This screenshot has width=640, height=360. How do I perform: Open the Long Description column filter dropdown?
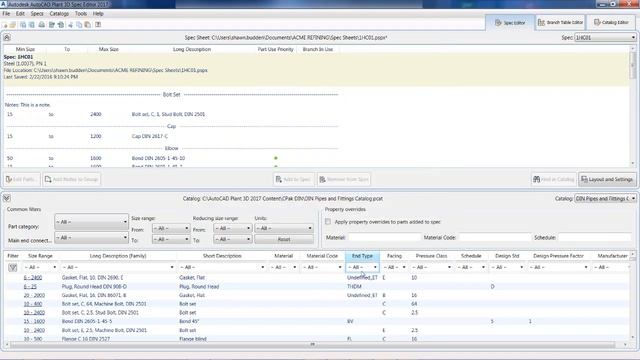point(118,267)
